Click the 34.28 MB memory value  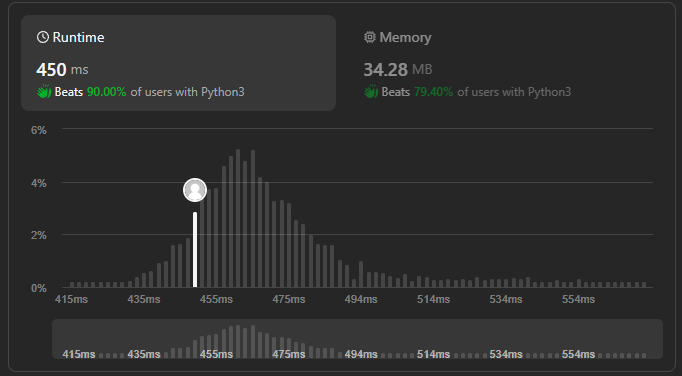[398, 70]
